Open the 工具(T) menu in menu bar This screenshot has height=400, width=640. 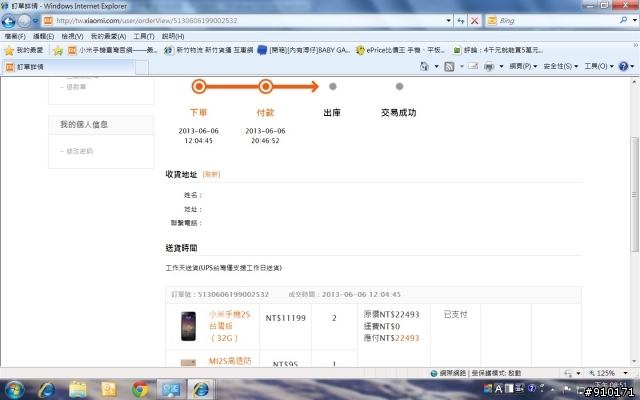pyautogui.click(x=144, y=36)
